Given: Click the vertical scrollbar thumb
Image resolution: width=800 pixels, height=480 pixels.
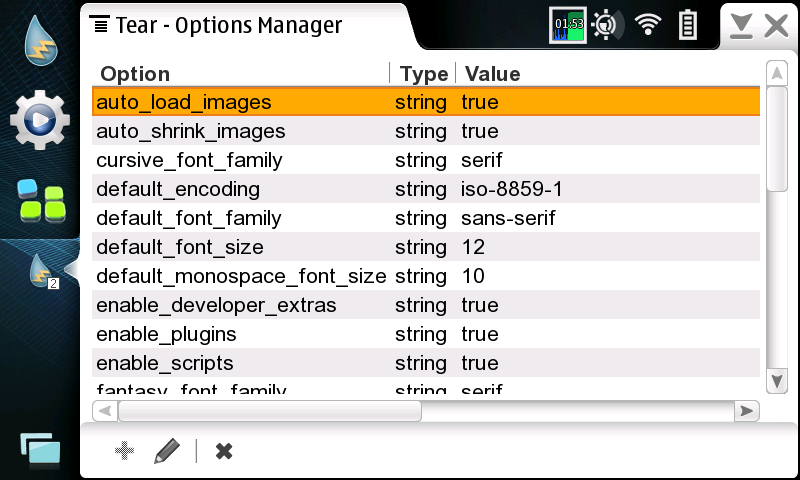Looking at the screenshot, I should 777,139.
